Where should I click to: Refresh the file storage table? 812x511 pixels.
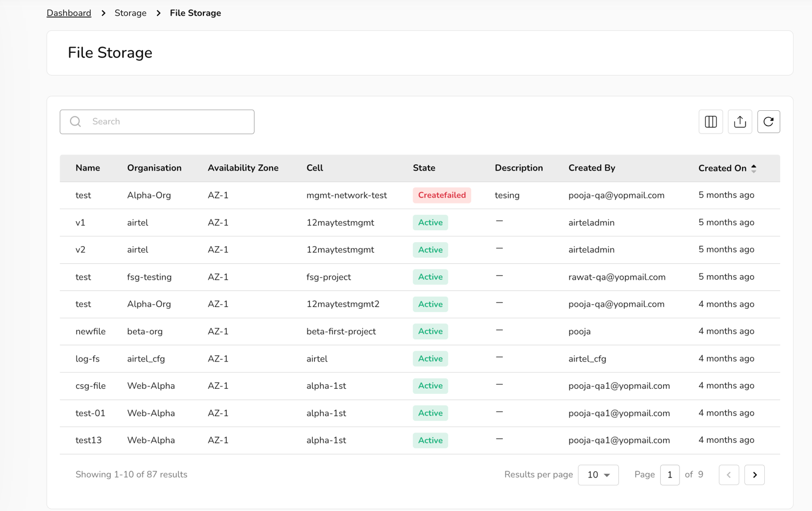coord(768,122)
